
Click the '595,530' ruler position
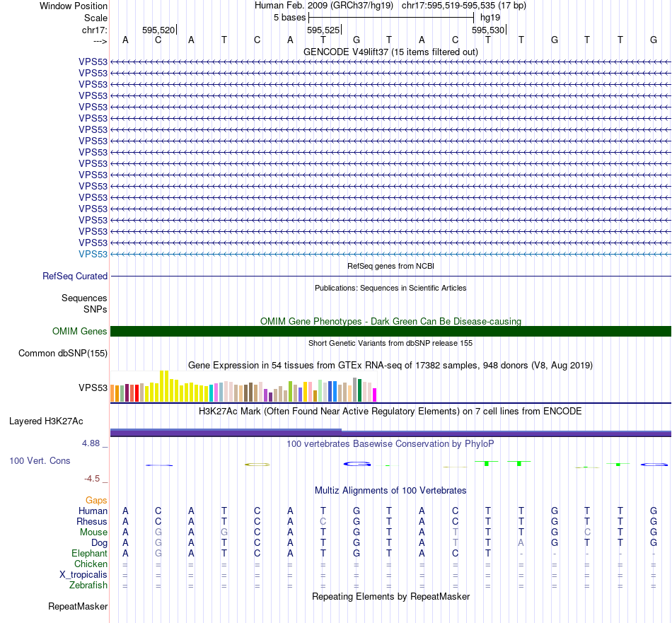click(x=488, y=30)
